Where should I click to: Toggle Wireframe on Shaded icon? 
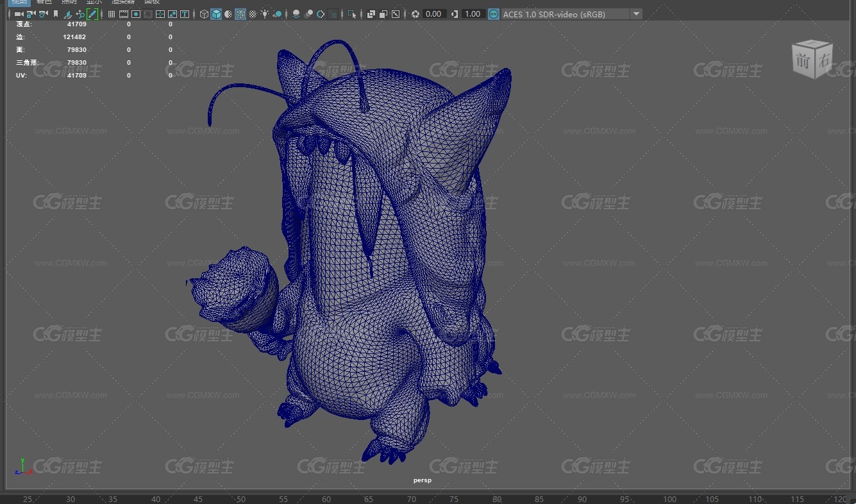(240, 13)
